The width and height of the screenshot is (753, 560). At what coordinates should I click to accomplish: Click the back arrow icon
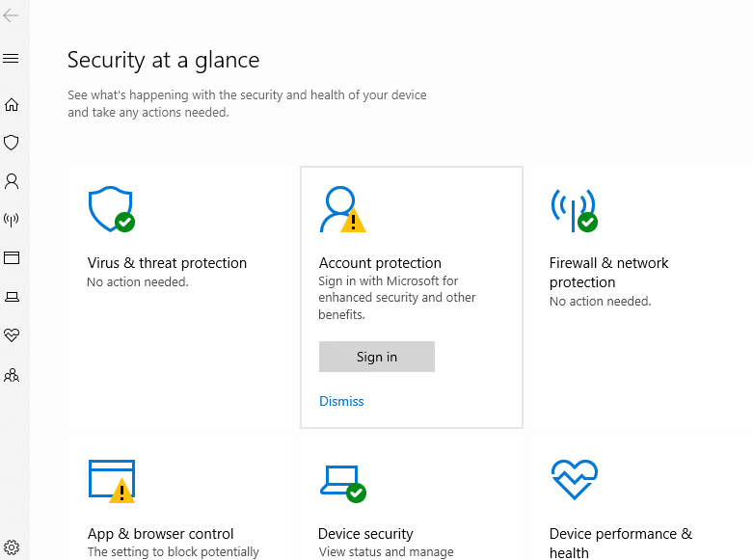[x=12, y=15]
